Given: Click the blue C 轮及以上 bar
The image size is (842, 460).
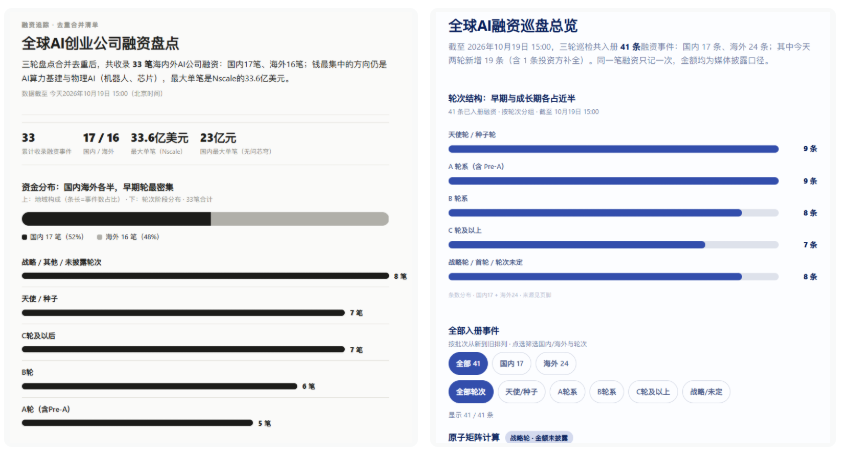Looking at the screenshot, I should pos(577,245).
